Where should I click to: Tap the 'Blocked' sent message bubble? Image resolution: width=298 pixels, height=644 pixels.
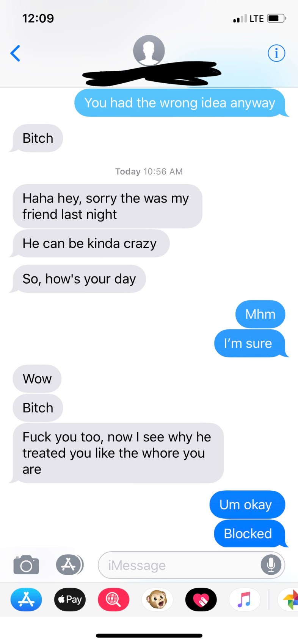pyautogui.click(x=249, y=533)
